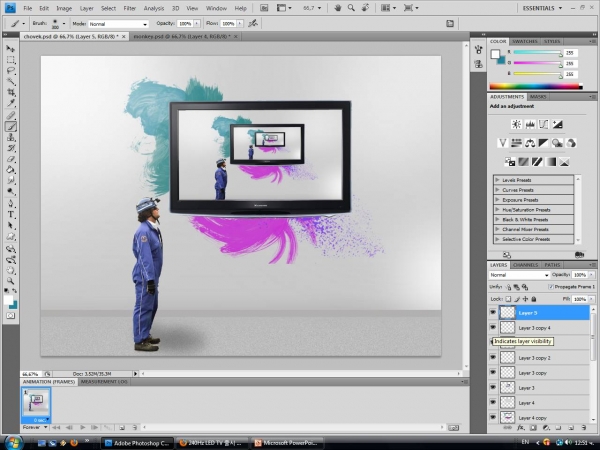Open the Brush preset picker arrow
The height and width of the screenshot is (450, 600).
[64, 24]
